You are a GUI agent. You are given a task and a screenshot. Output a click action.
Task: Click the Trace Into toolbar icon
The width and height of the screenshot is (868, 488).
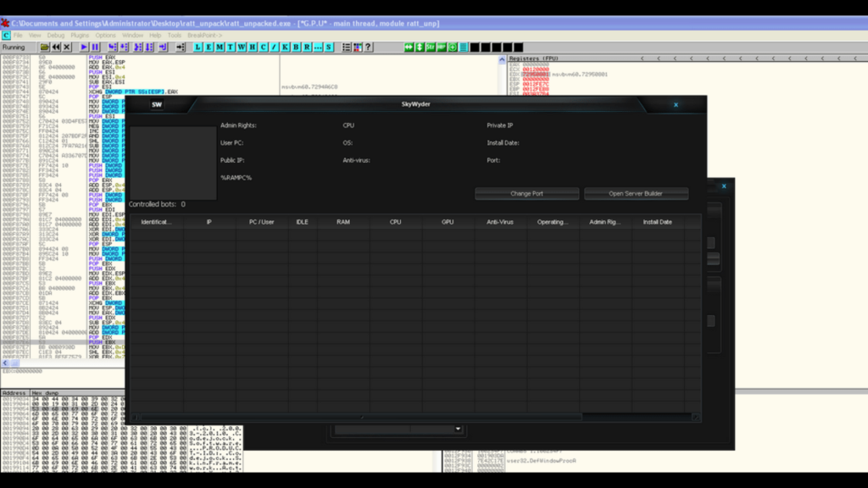point(138,47)
